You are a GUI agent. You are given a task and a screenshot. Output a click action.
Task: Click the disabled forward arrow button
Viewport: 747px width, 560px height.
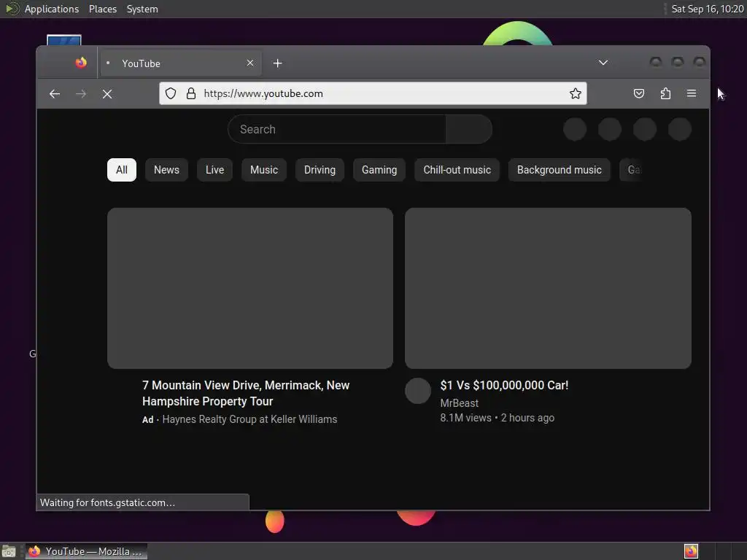click(81, 94)
